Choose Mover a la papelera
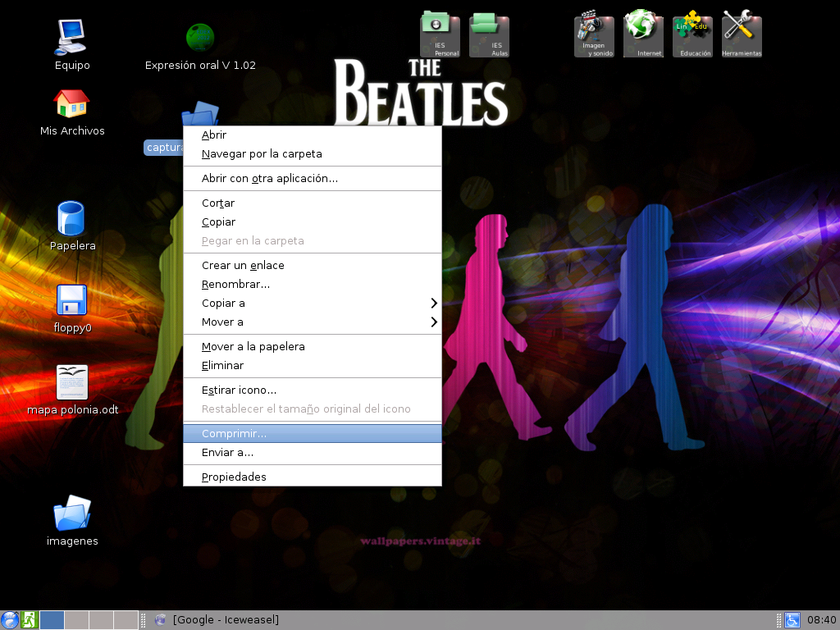Image resolution: width=840 pixels, height=630 pixels. 313,347
